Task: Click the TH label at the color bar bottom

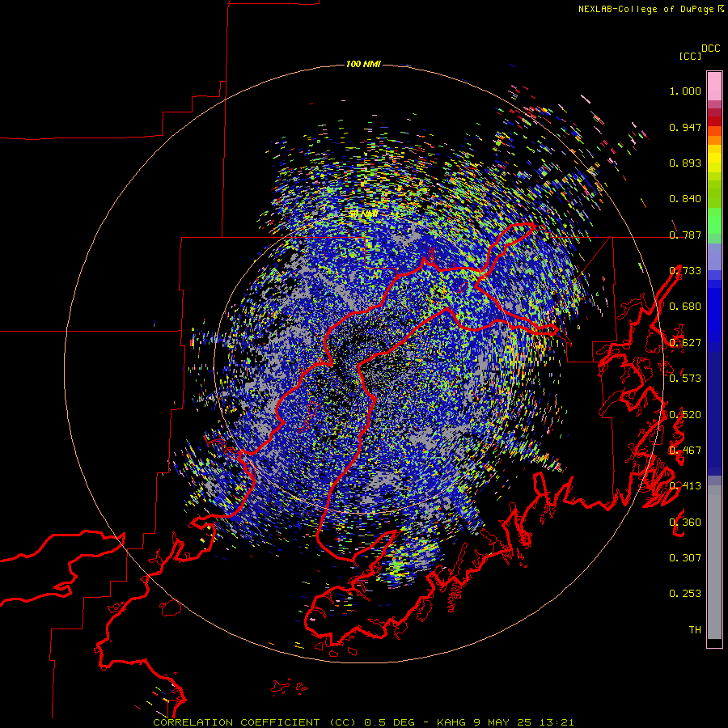Action: 695,630
